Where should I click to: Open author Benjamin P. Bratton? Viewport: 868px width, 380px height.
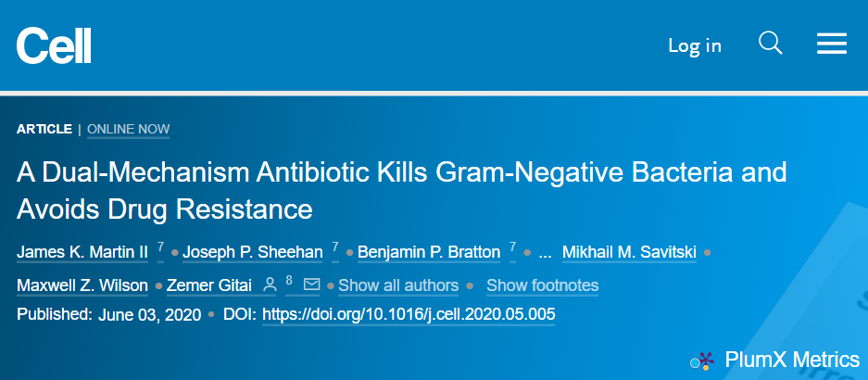429,251
